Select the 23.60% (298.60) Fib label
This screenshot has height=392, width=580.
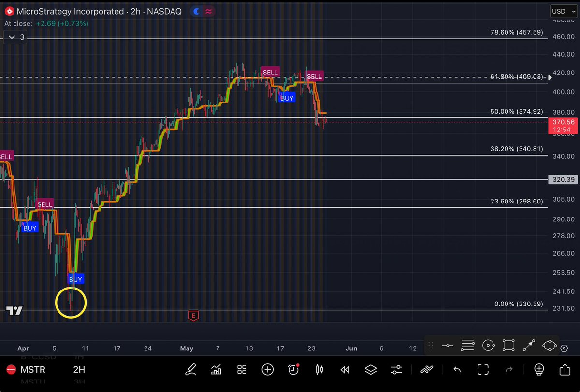(516, 202)
